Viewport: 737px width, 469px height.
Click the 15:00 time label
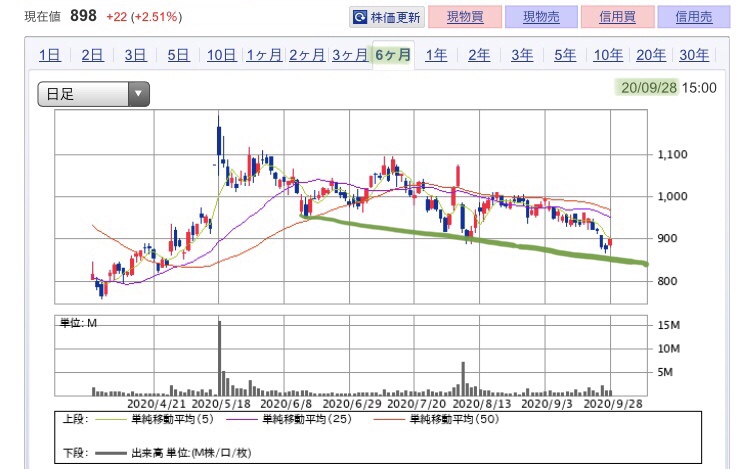pyautogui.click(x=699, y=88)
